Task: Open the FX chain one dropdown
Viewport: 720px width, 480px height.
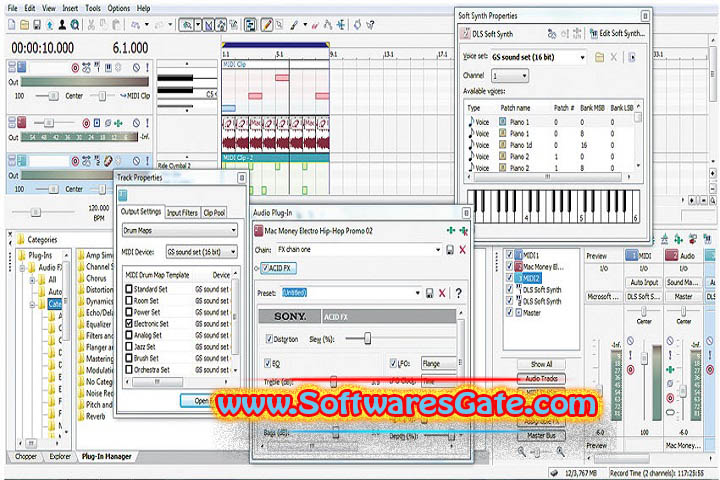Action: (x=438, y=249)
